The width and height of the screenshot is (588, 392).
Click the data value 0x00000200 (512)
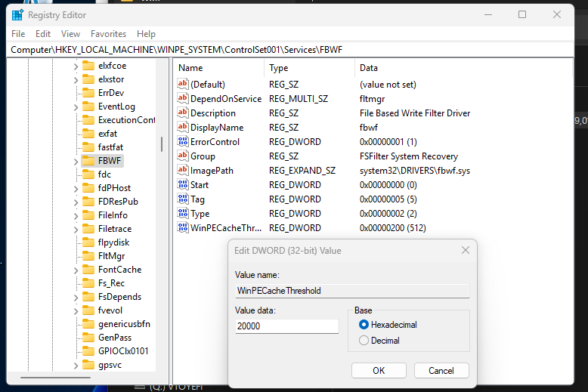pos(392,228)
